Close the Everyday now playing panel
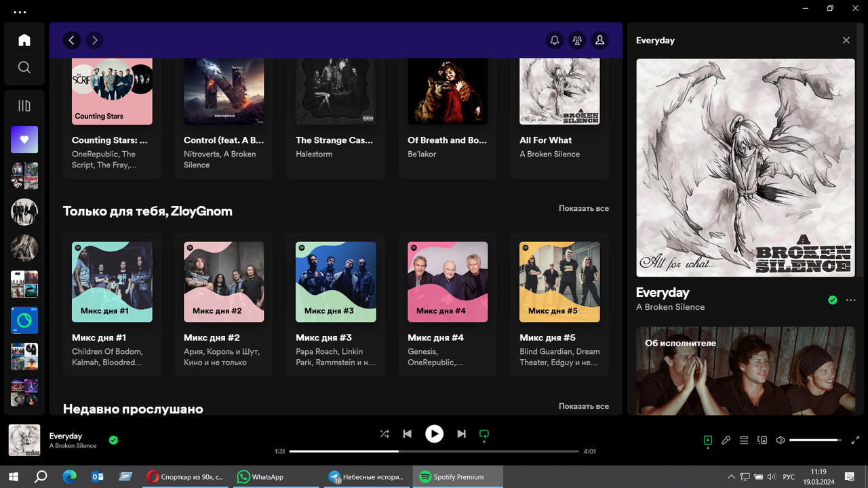The image size is (868, 488). (x=846, y=41)
